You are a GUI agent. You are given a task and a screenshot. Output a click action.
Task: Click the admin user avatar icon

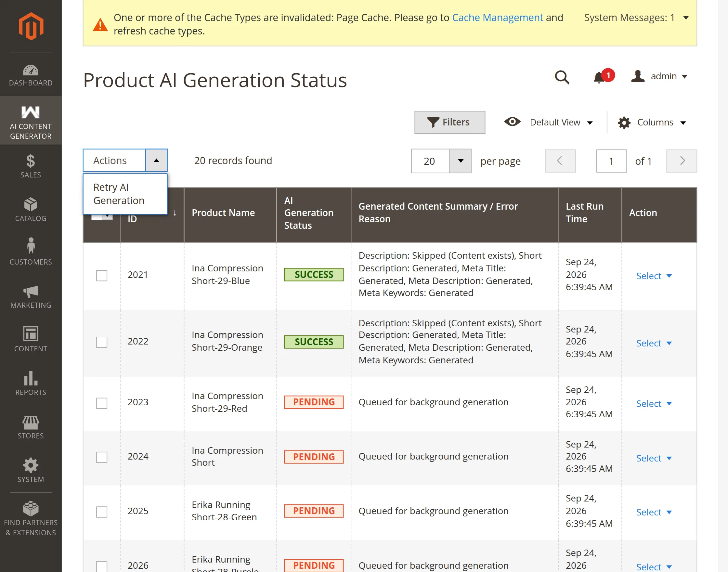tap(638, 76)
